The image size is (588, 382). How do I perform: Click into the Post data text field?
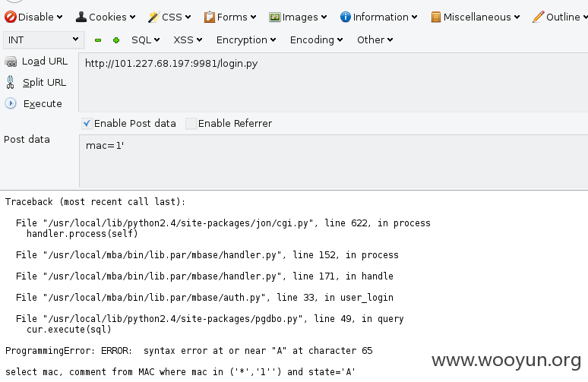pos(334,161)
